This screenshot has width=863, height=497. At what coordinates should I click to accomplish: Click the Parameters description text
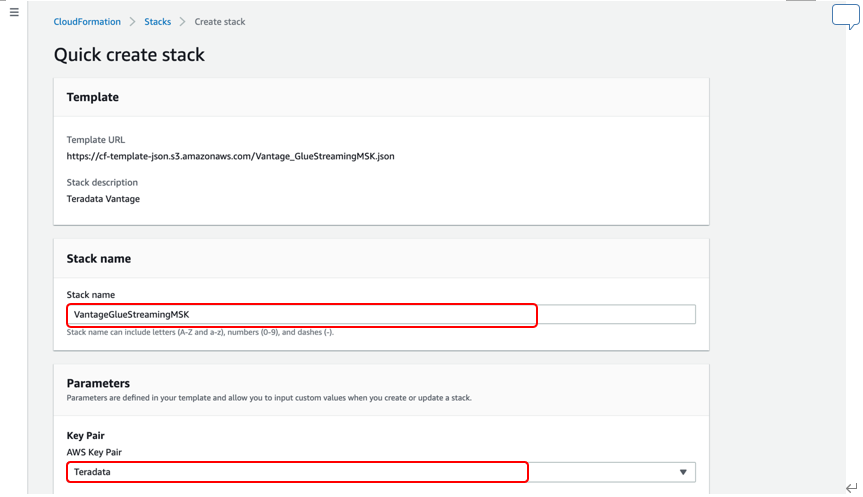(x=269, y=397)
